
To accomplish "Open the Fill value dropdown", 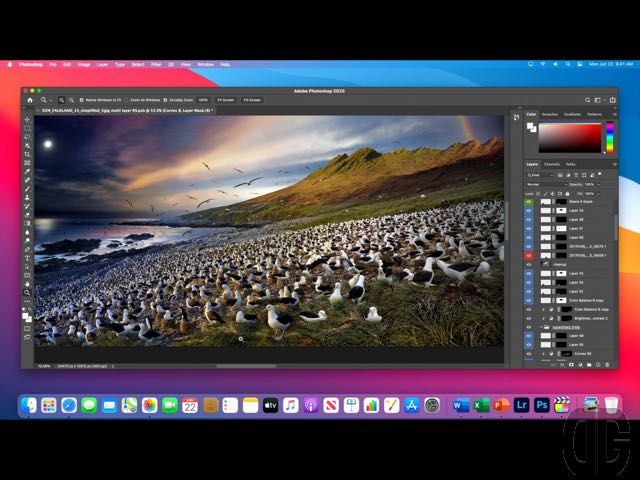I will point(599,193).
